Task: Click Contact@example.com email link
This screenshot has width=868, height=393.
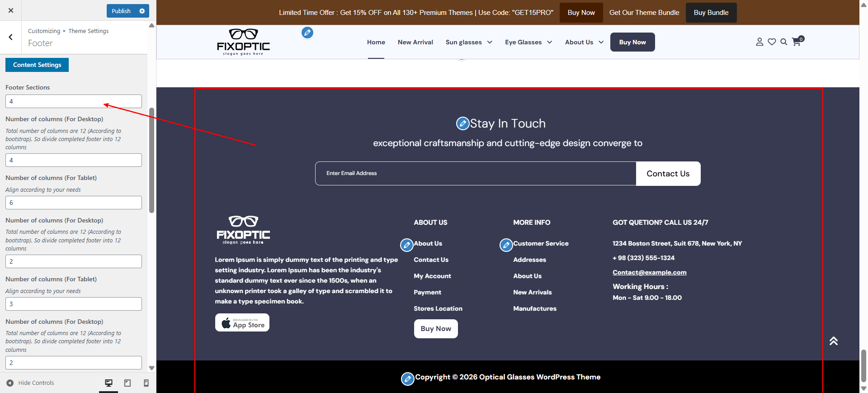Action: [x=650, y=272]
